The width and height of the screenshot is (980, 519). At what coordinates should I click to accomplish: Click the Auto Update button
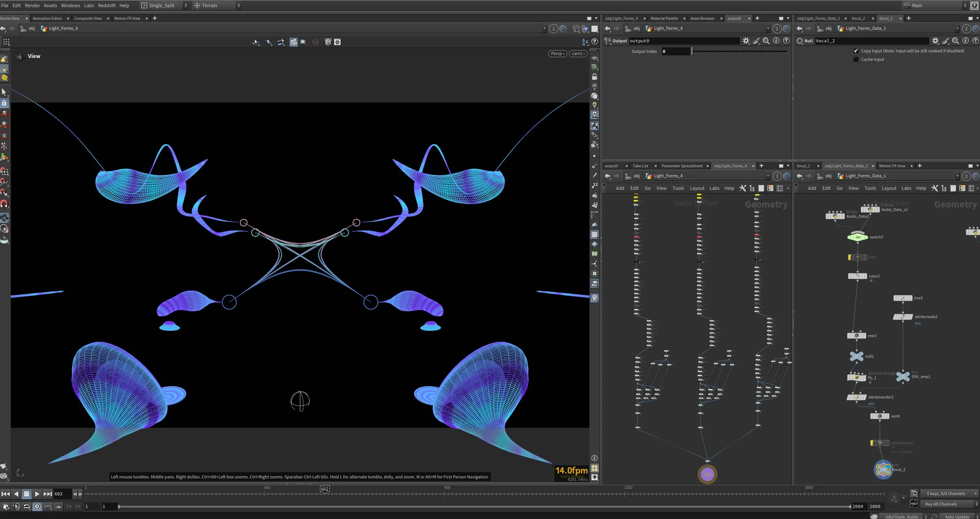[956, 517]
